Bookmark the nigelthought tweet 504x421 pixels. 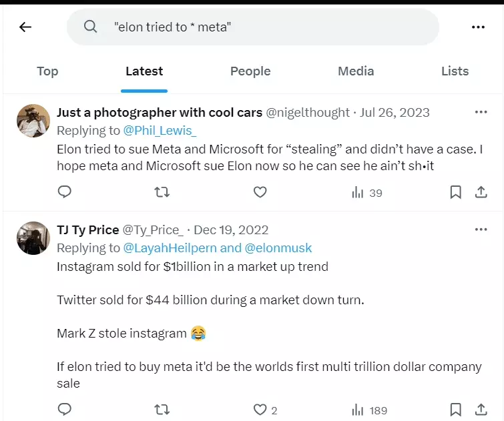tap(455, 192)
